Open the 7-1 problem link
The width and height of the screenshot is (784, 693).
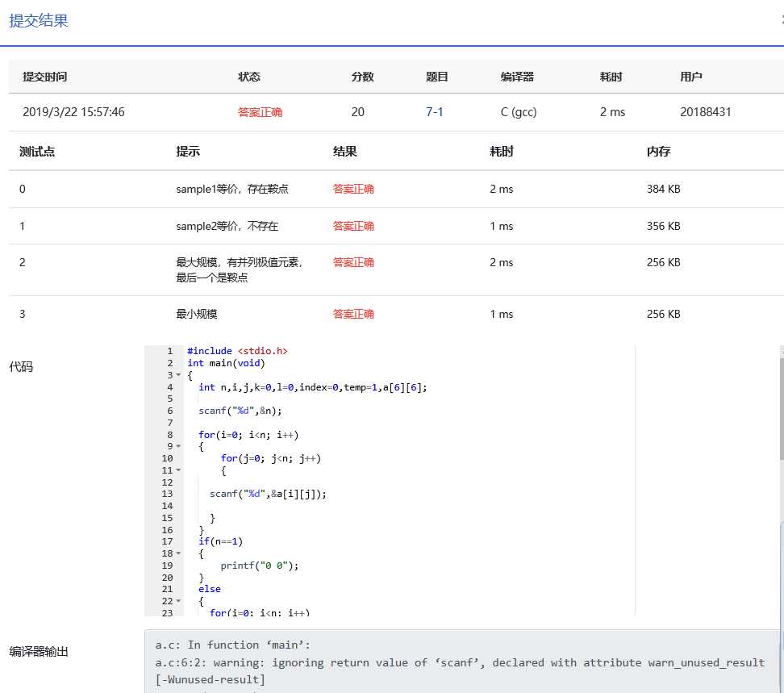[434, 112]
